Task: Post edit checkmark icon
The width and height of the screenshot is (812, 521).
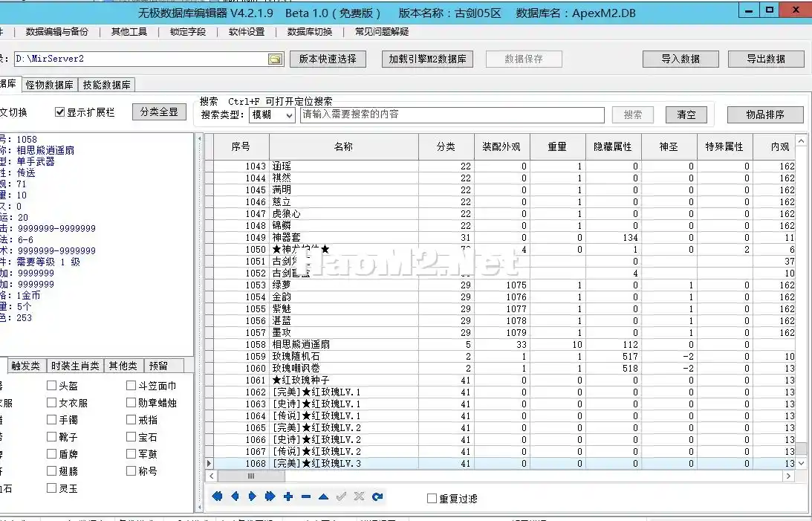Action: click(341, 496)
